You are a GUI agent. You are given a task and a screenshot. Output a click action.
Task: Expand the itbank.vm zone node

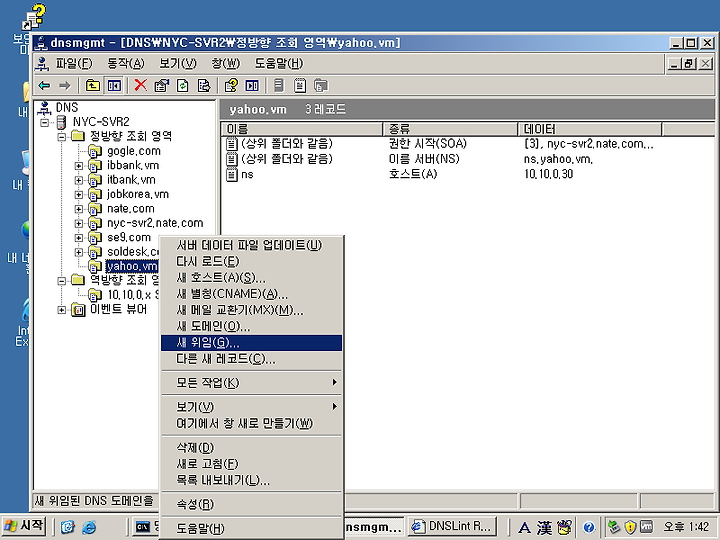[x=79, y=180]
